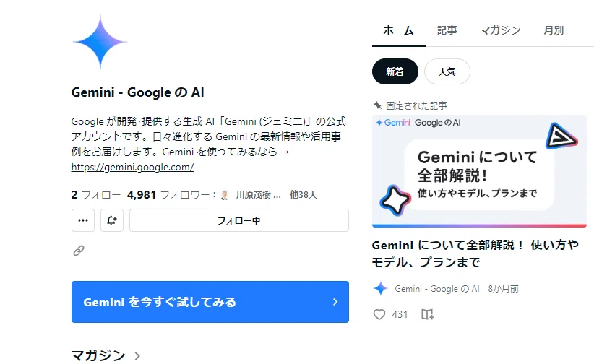
Task: Add article to magazine via bookmark icon
Action: coord(428,314)
